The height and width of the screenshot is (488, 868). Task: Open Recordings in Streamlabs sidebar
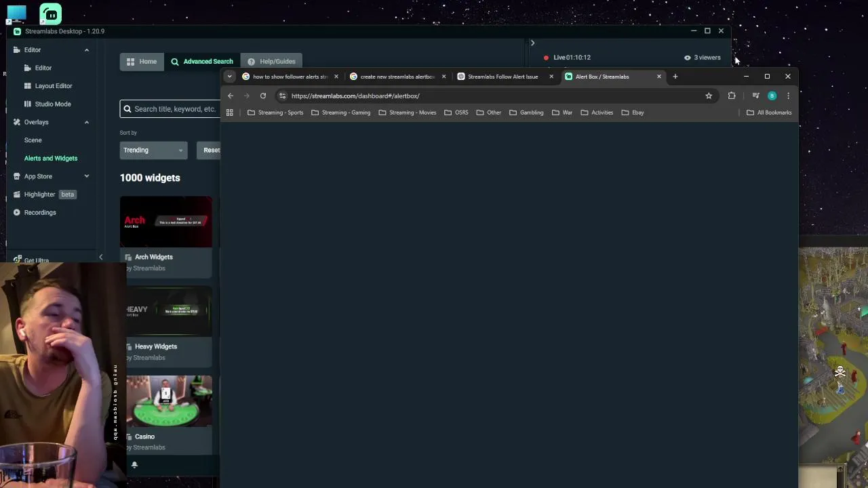[x=35, y=212]
